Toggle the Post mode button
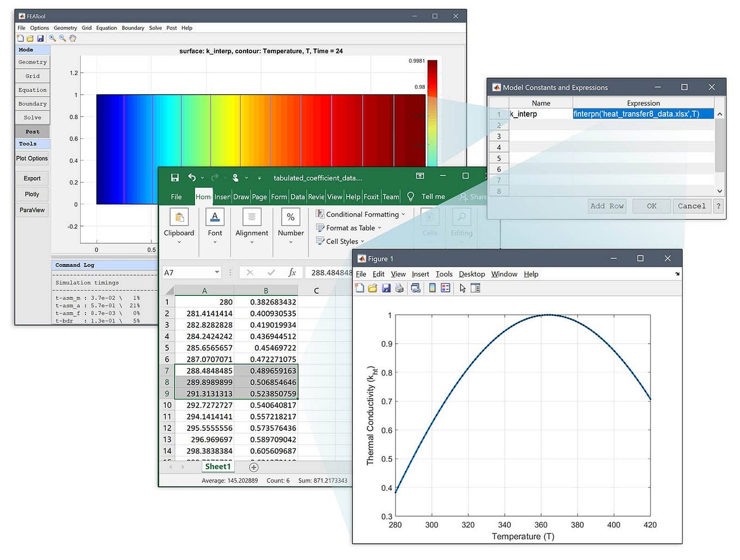Viewport: 740px width, 560px height. (33, 131)
